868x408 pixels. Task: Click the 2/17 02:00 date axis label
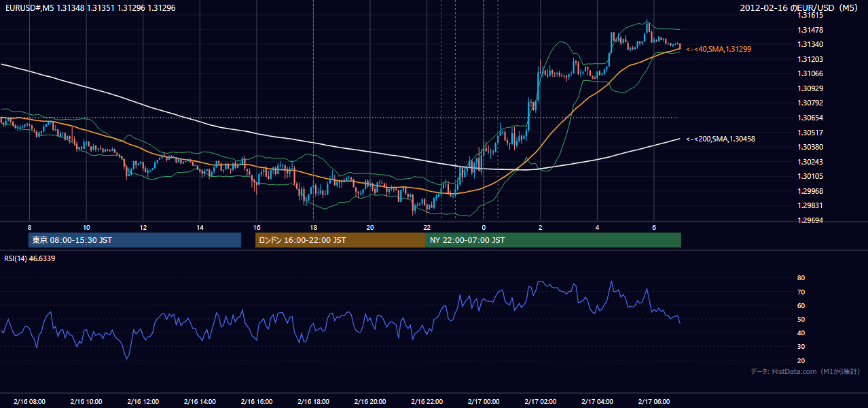click(x=541, y=401)
